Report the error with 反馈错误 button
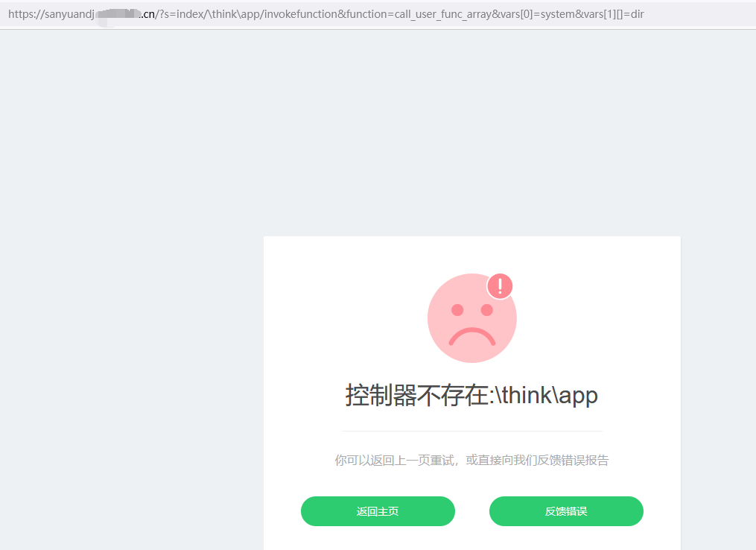This screenshot has height=550, width=756. click(566, 511)
